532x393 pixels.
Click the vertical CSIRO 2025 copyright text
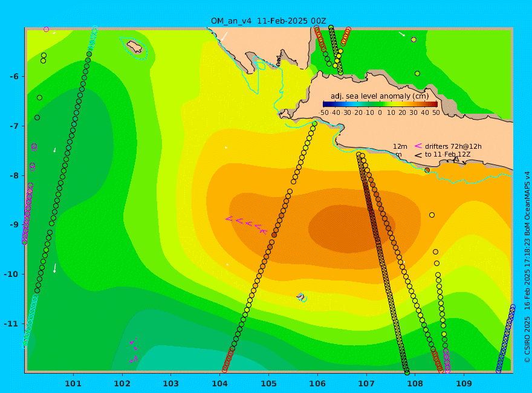pos(527,267)
